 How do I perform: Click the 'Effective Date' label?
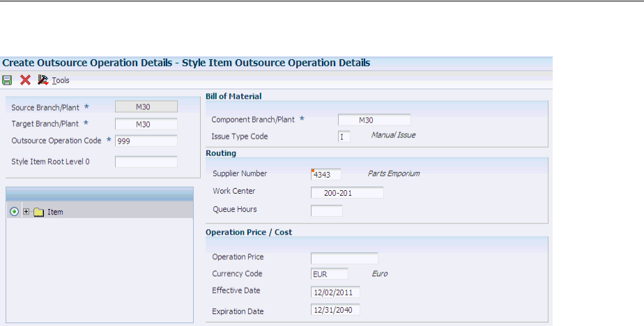[236, 290]
